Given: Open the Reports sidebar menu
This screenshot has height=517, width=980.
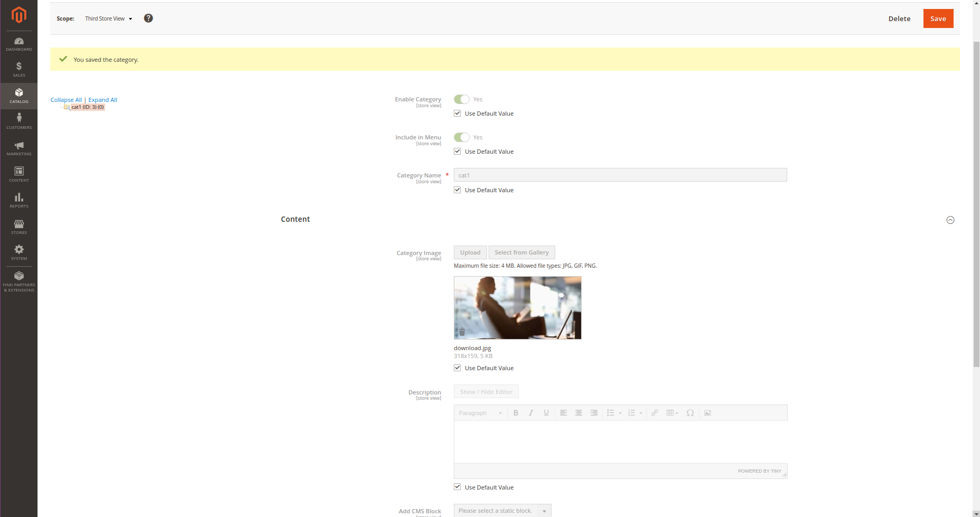Looking at the screenshot, I should (x=19, y=201).
